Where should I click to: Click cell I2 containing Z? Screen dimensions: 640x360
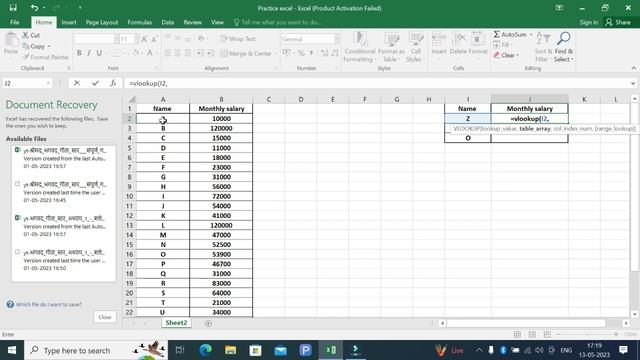[x=468, y=118]
